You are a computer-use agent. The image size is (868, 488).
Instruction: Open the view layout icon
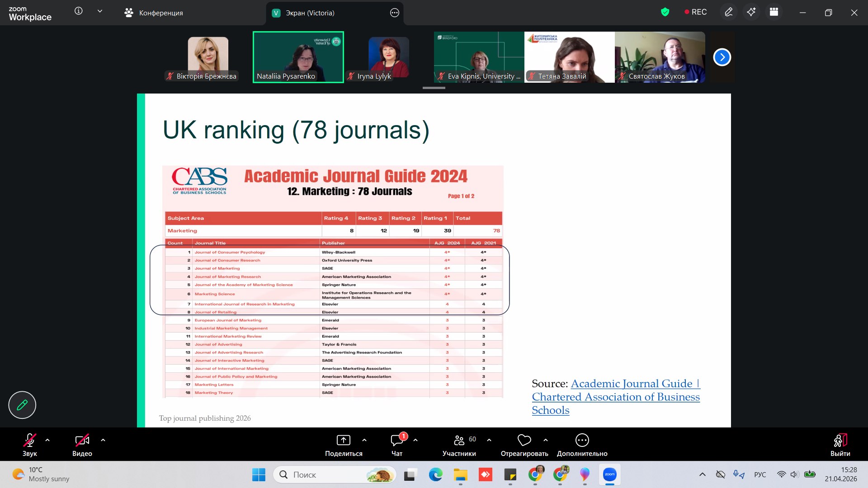(774, 12)
